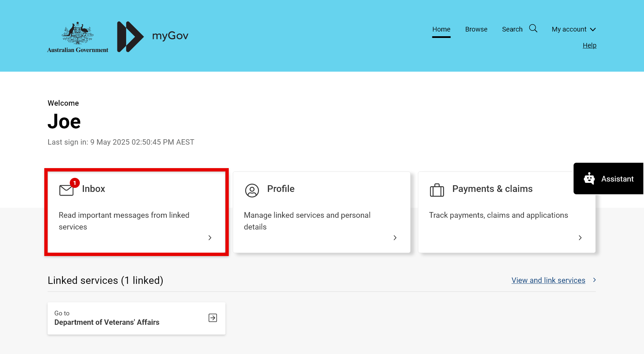The width and height of the screenshot is (644, 354).
Task: Click the Profile card chevron arrow
Action: [x=395, y=238]
